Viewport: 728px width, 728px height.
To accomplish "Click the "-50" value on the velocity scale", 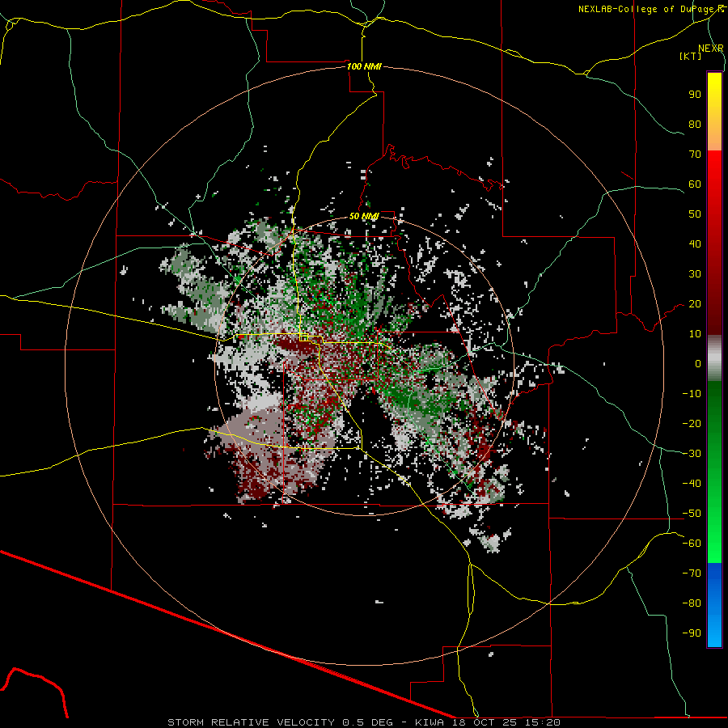I will click(x=692, y=514).
